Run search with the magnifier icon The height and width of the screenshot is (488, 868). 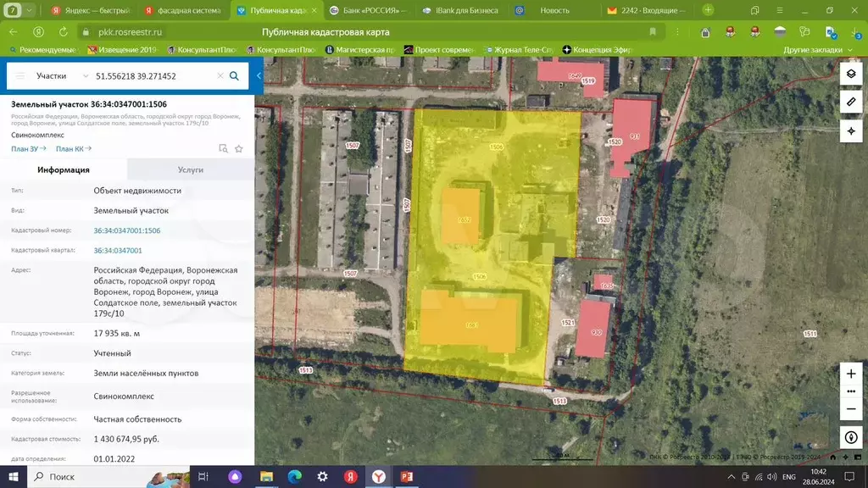coord(234,75)
